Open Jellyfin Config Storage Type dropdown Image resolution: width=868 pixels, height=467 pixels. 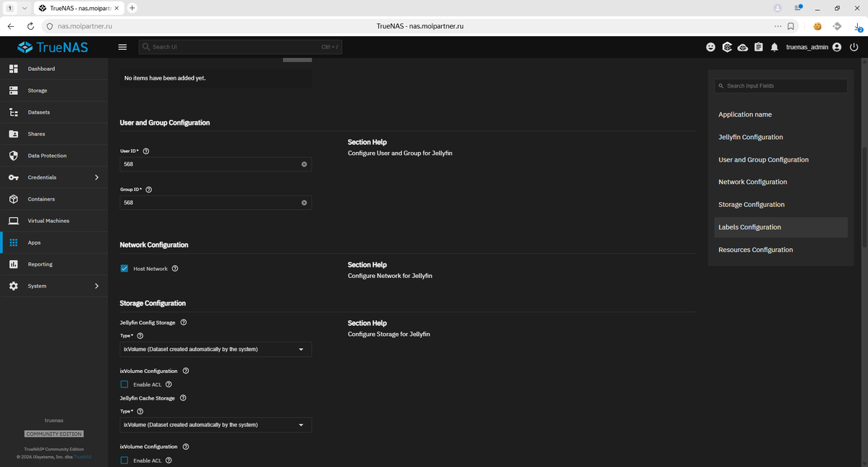[216, 350]
